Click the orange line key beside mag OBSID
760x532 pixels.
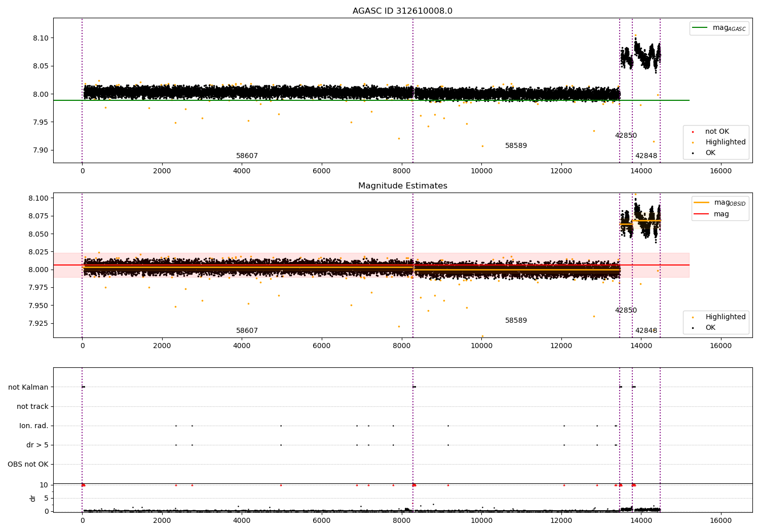coord(701,202)
